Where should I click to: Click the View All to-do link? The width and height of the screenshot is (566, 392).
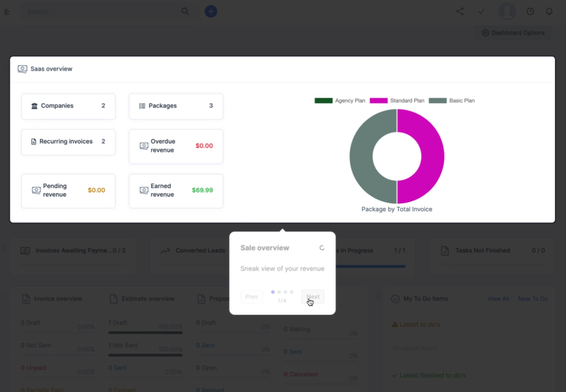498,299
